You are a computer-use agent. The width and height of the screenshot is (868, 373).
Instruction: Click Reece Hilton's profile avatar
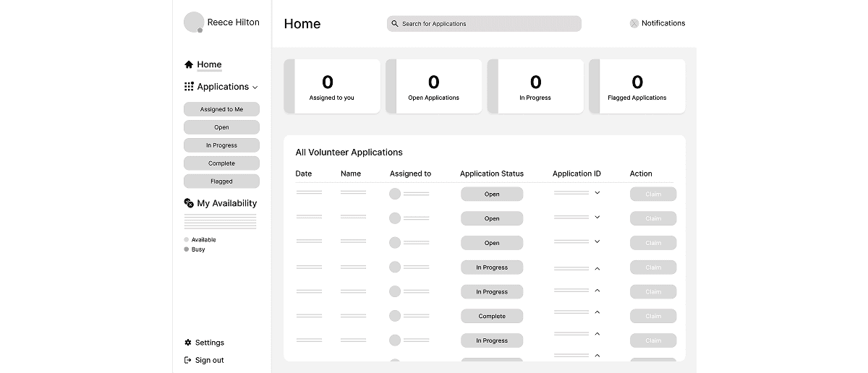(194, 22)
